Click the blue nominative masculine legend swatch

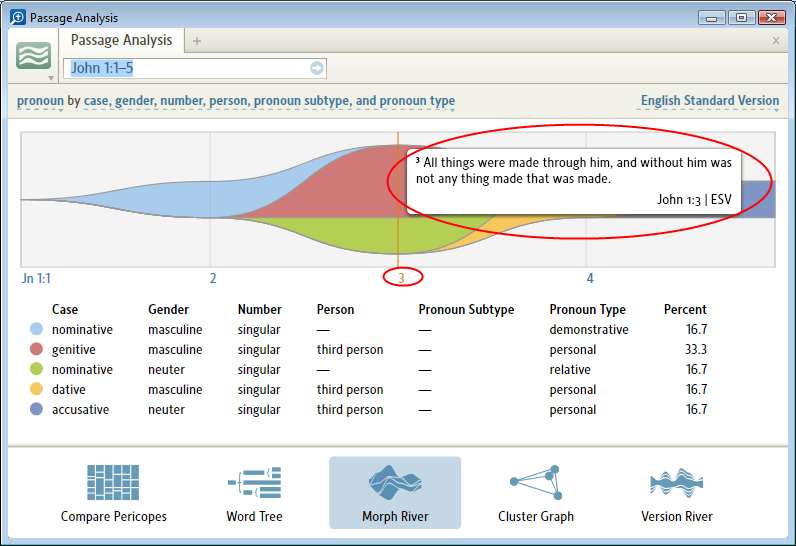[37, 329]
